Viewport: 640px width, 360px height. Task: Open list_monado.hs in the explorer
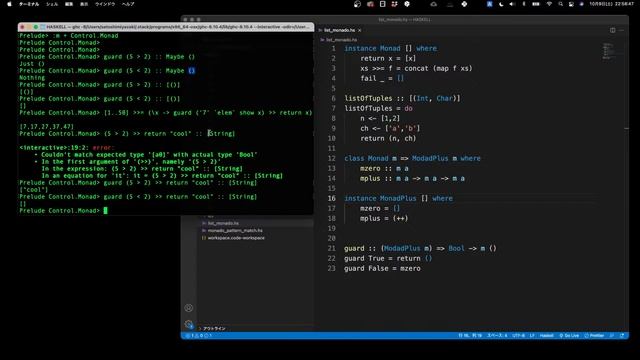point(223,223)
